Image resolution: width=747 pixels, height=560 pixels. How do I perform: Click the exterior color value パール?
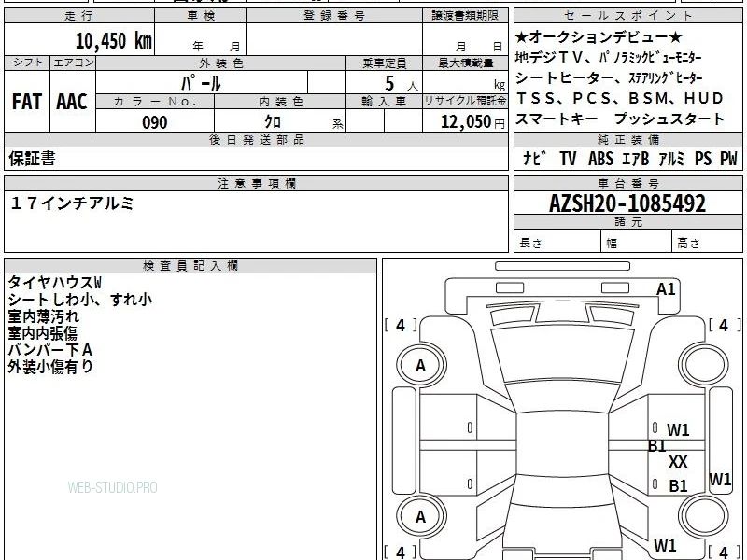click(x=201, y=83)
